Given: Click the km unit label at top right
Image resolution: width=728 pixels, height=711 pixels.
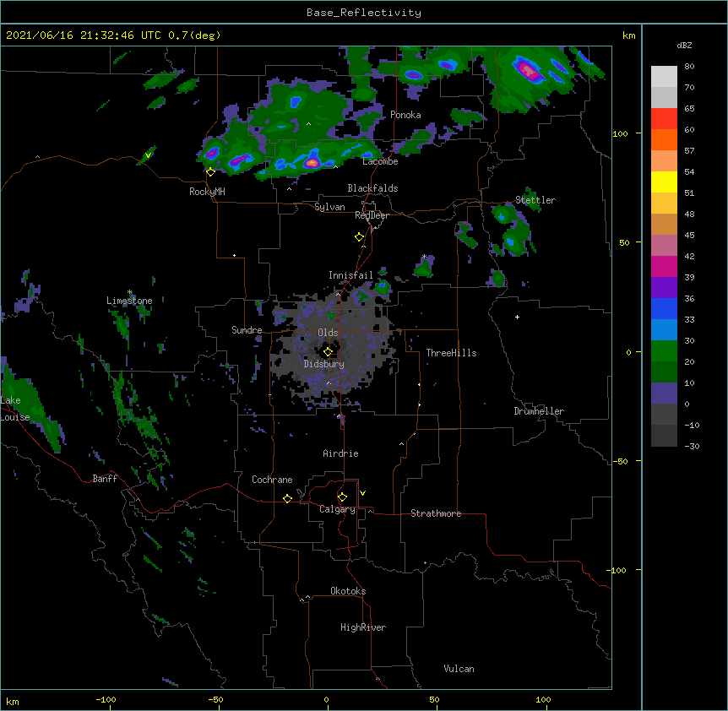Looking at the screenshot, I should pyautogui.click(x=628, y=35).
